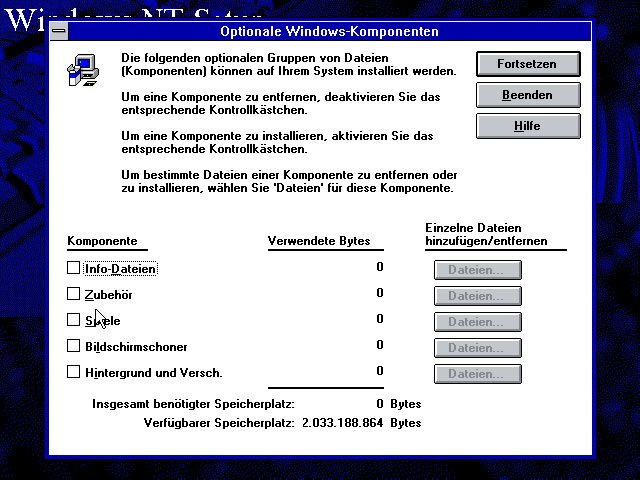Click the Verfügbarer Speicherplatz value

tap(343, 423)
